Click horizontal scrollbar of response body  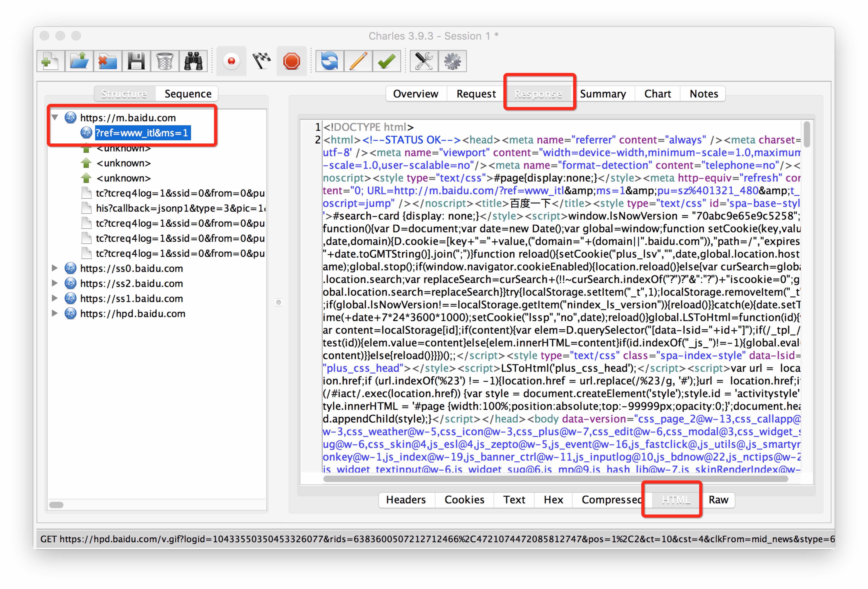click(556, 478)
